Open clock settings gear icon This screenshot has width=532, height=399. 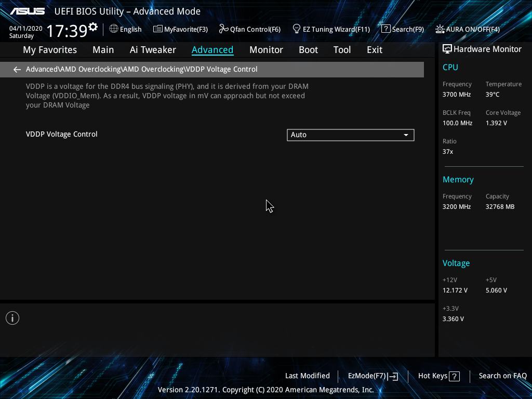coord(93,26)
